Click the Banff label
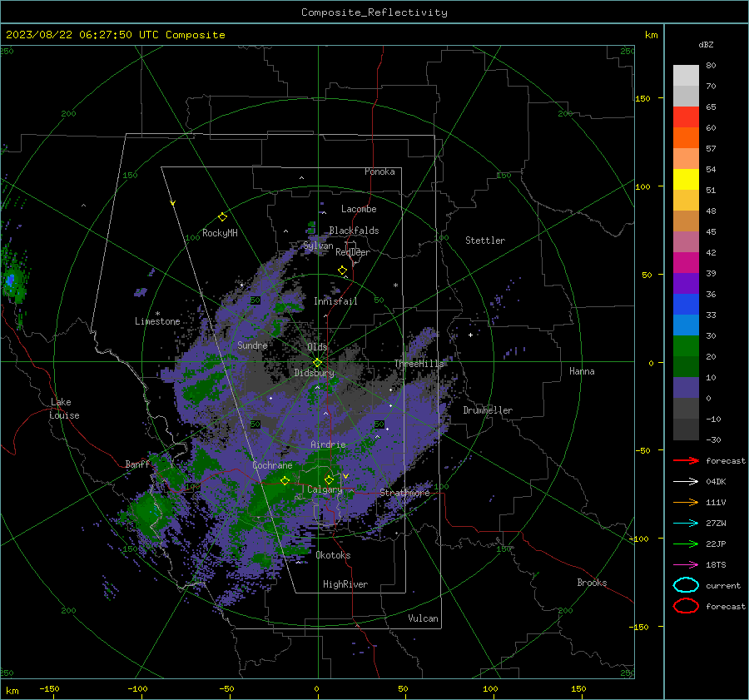Viewport: 749px width, 700px height. click(137, 464)
